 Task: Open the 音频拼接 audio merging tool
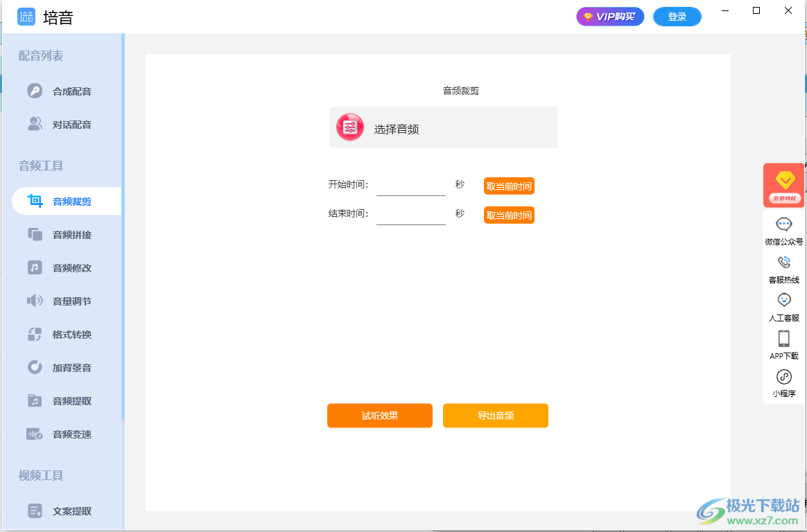[66, 234]
